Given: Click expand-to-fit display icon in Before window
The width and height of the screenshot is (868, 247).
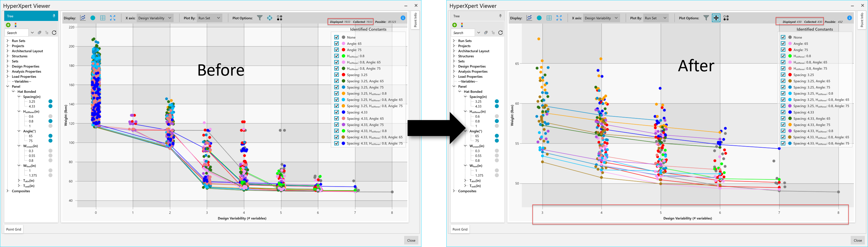Looking at the screenshot, I should [113, 18].
